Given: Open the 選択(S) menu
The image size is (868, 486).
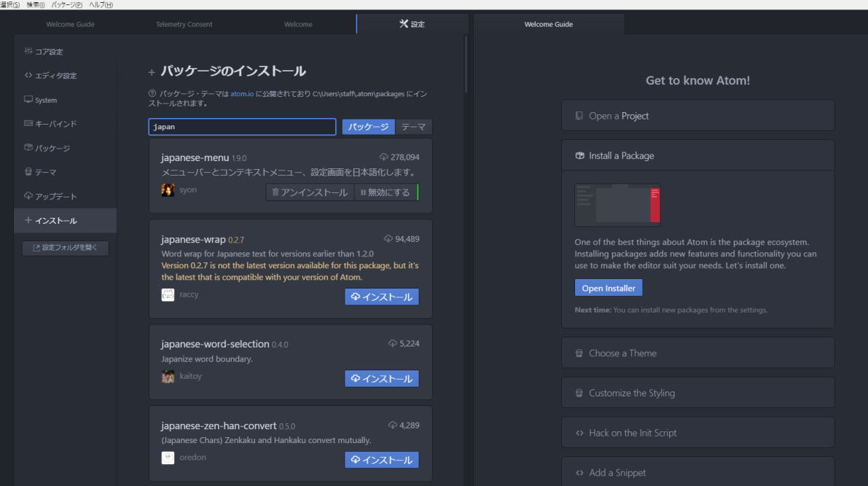Looking at the screenshot, I should [10, 4].
